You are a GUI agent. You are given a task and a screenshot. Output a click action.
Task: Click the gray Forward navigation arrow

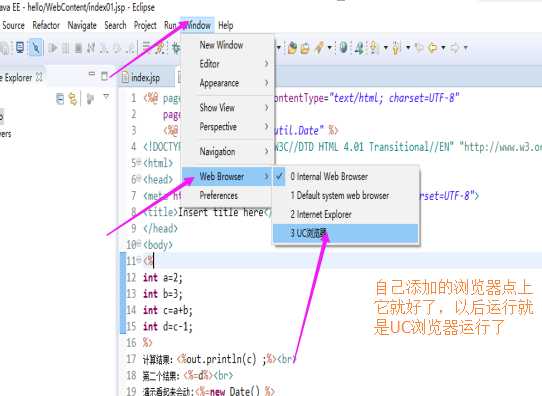click(455, 48)
